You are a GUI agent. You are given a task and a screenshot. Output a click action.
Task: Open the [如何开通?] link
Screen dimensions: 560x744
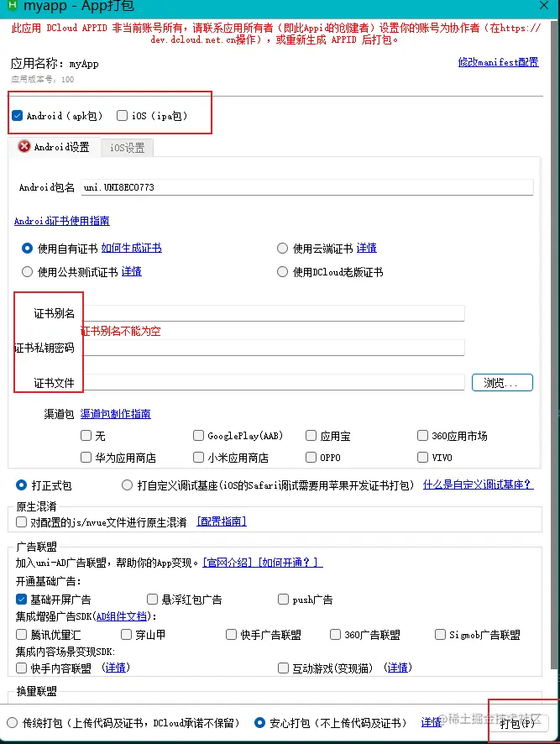pos(290,563)
